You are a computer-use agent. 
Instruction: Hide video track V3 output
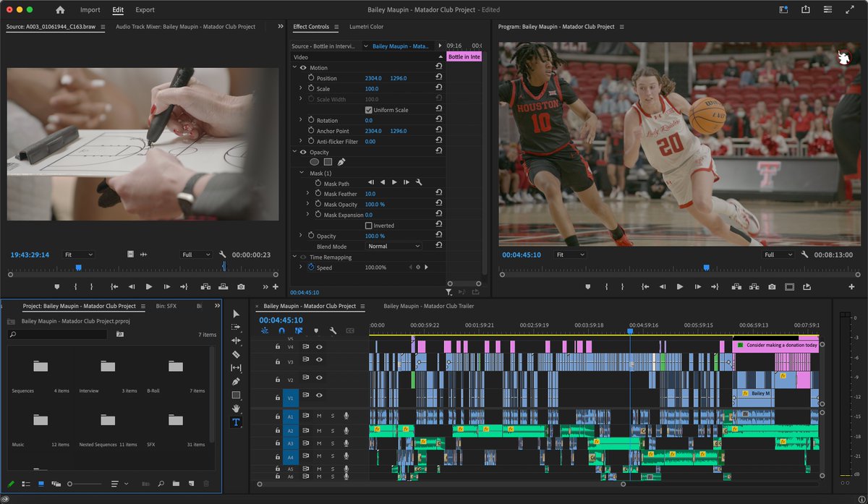319,361
